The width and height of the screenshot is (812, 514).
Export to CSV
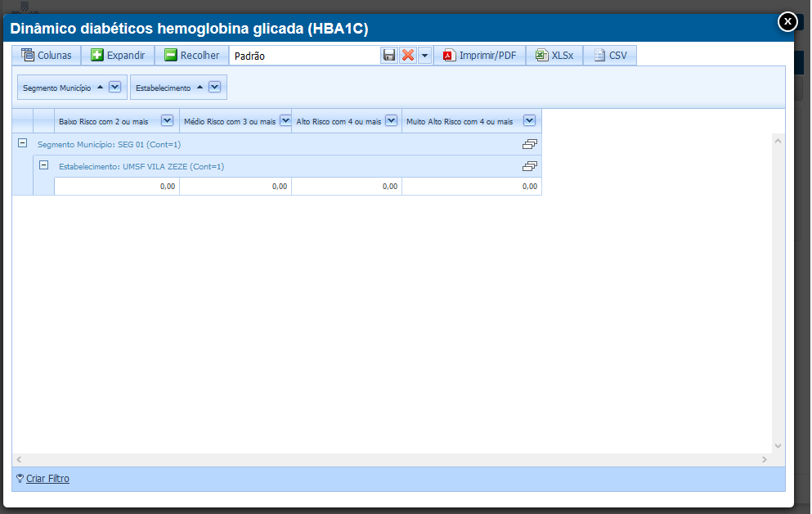point(610,56)
